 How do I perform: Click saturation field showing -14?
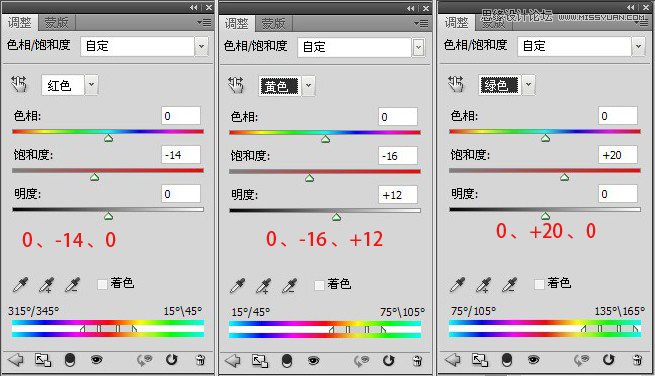tap(181, 155)
